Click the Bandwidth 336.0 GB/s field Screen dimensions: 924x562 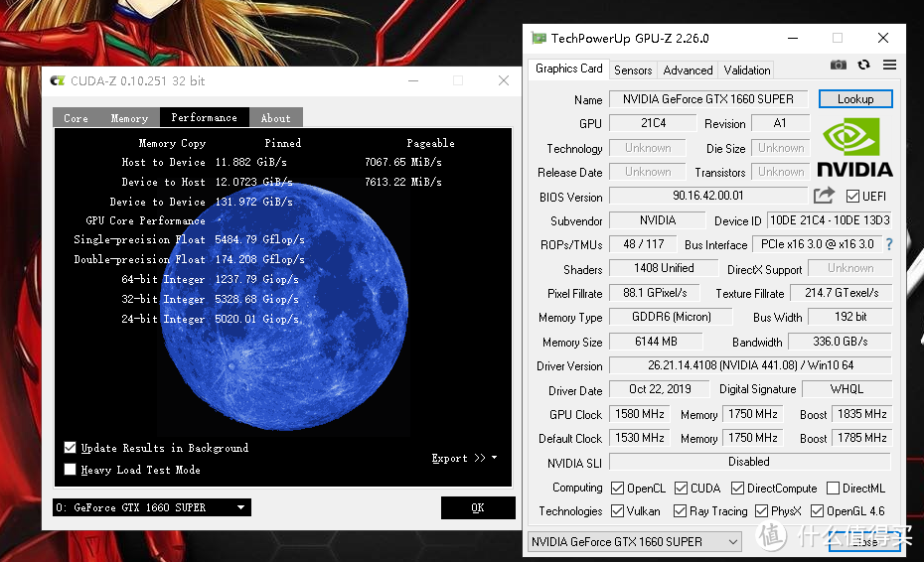pyautogui.click(x=841, y=342)
